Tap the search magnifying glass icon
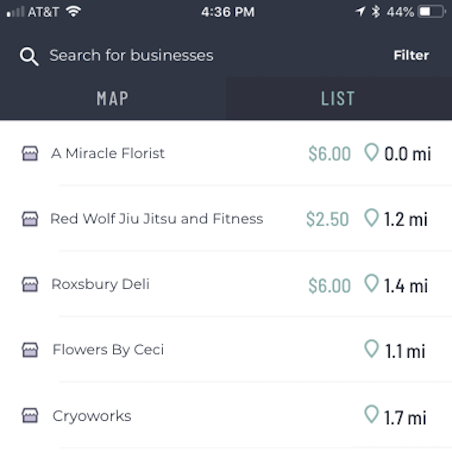Image resolution: width=452 pixels, height=452 pixels. tap(29, 56)
